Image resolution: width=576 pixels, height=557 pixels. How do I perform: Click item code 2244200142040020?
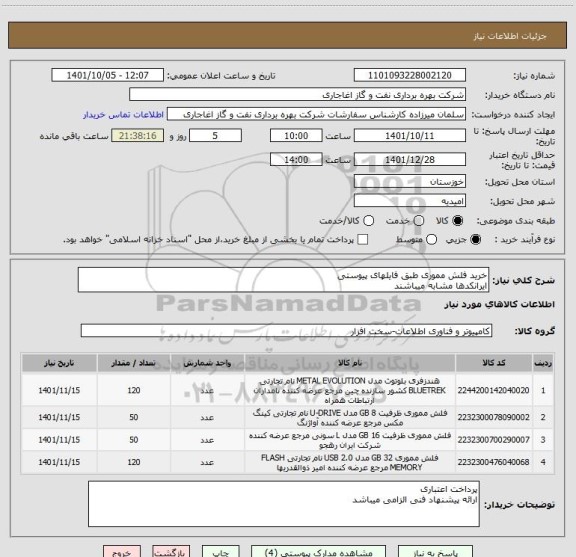point(493,390)
